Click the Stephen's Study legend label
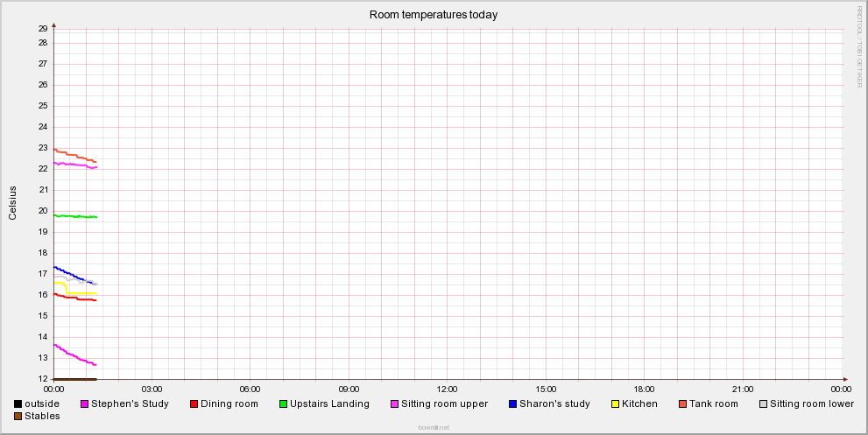 point(131,403)
